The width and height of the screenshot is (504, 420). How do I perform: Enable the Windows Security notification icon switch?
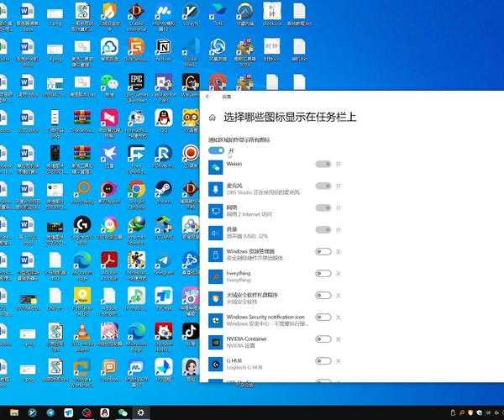[323, 318]
